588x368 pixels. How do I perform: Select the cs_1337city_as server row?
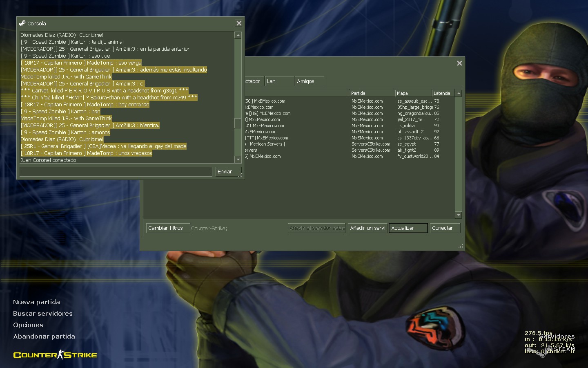[x=350, y=138]
